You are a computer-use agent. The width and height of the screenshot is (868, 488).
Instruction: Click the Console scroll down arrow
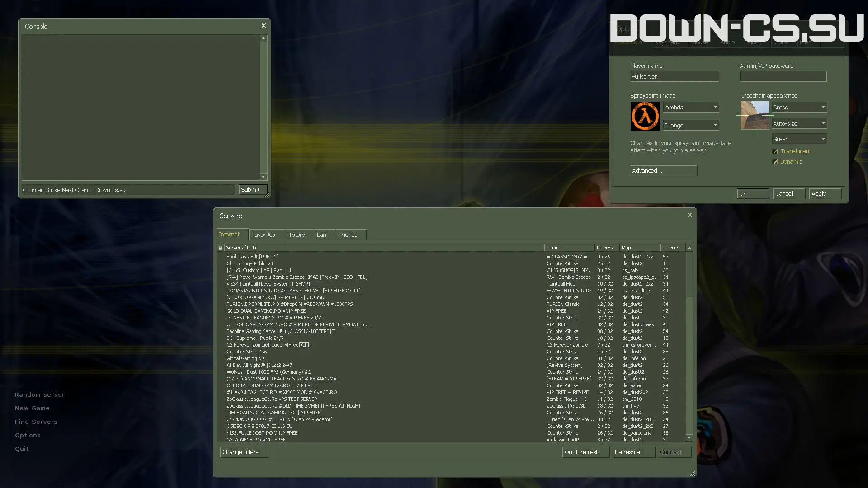tap(263, 177)
